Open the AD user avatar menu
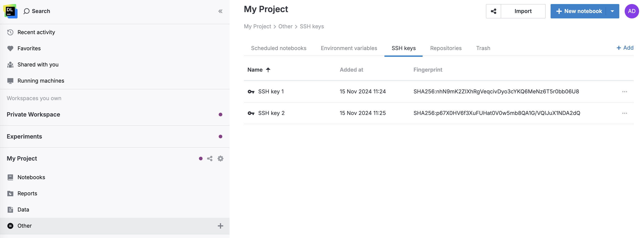This screenshot has width=644, height=238. [x=631, y=11]
